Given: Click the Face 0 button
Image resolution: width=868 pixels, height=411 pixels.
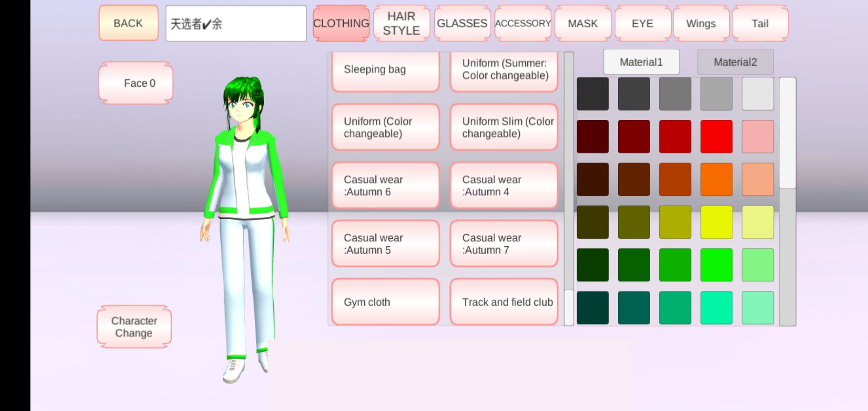Looking at the screenshot, I should (x=136, y=83).
